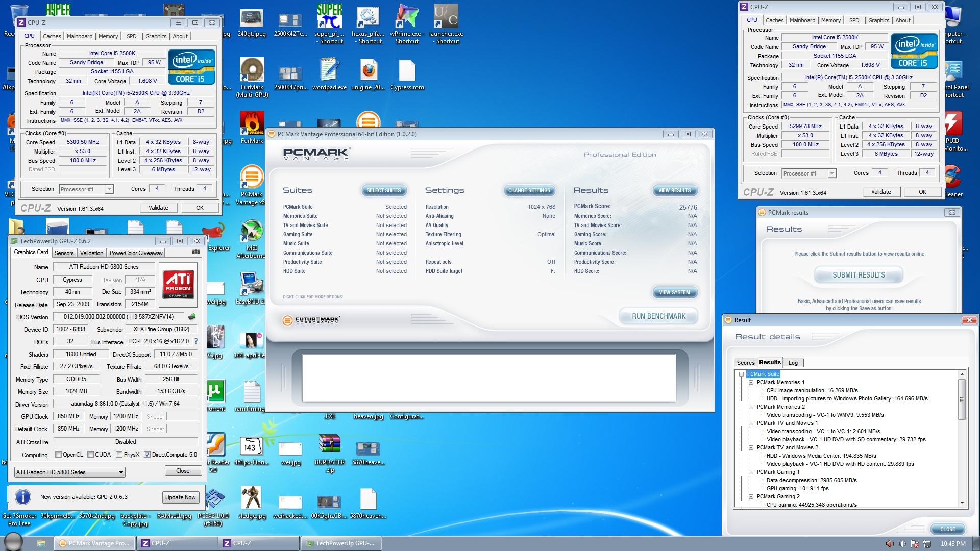Image resolution: width=980 pixels, height=551 pixels.
Task: Toggle the OpenCL checkbox in GPU-Z
Action: [x=58, y=455]
